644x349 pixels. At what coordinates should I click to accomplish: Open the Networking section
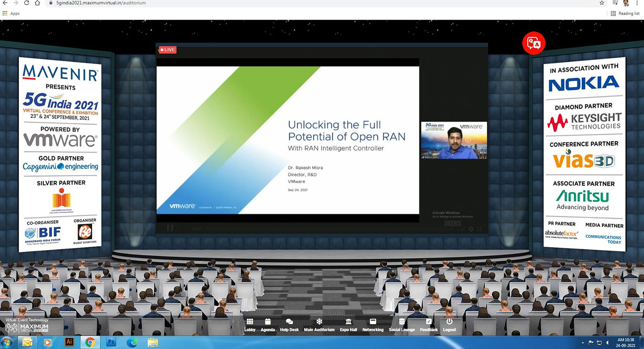coord(373,325)
